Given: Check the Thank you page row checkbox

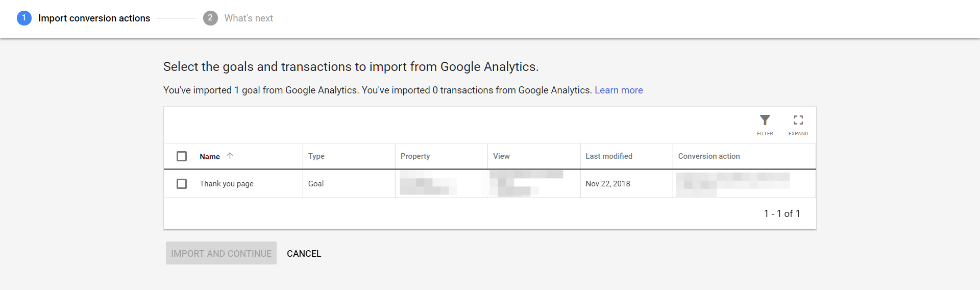Looking at the screenshot, I should click(182, 184).
